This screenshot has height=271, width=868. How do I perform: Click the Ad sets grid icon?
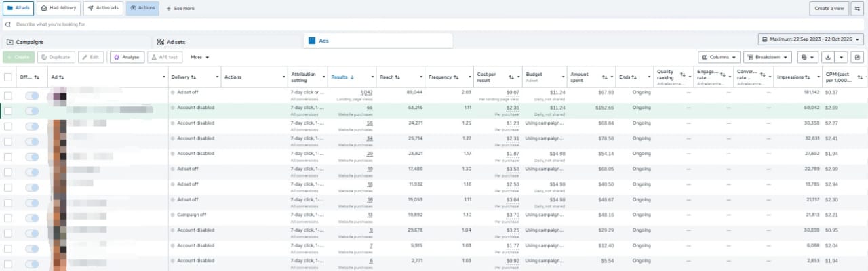[x=161, y=42]
